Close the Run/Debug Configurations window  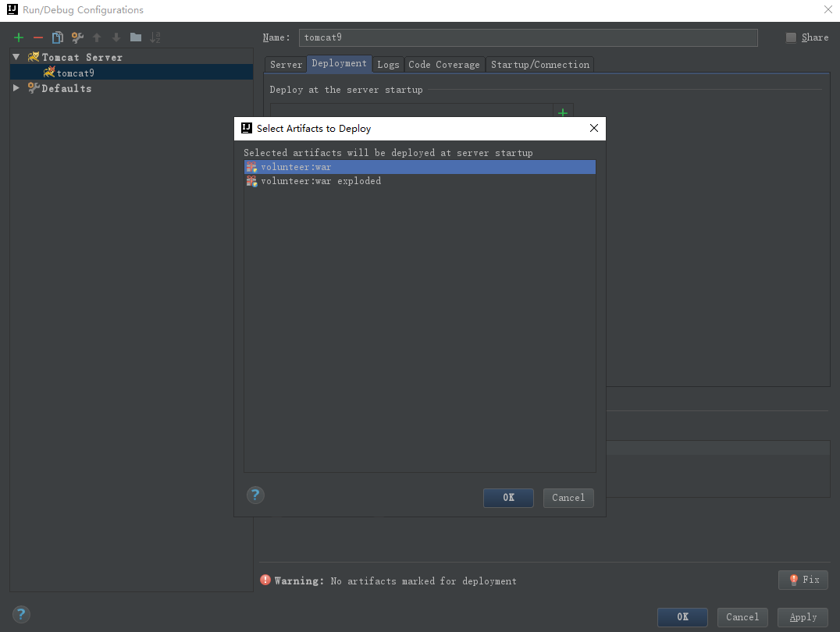coord(828,9)
